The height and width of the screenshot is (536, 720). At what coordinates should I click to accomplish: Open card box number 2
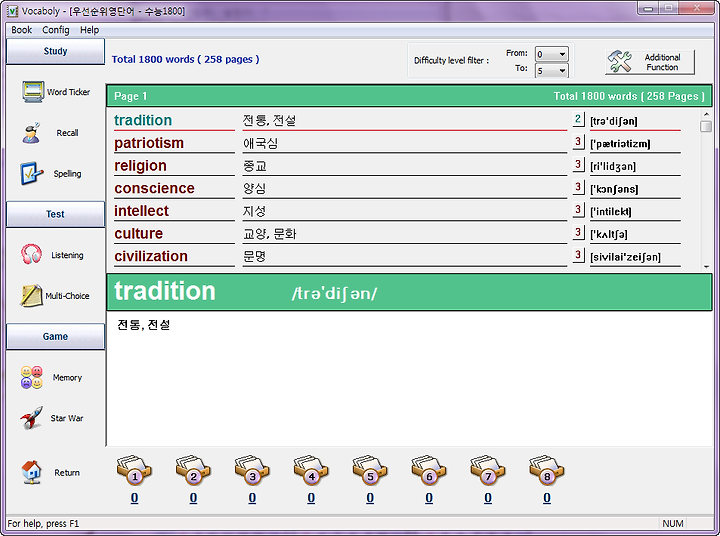(193, 470)
